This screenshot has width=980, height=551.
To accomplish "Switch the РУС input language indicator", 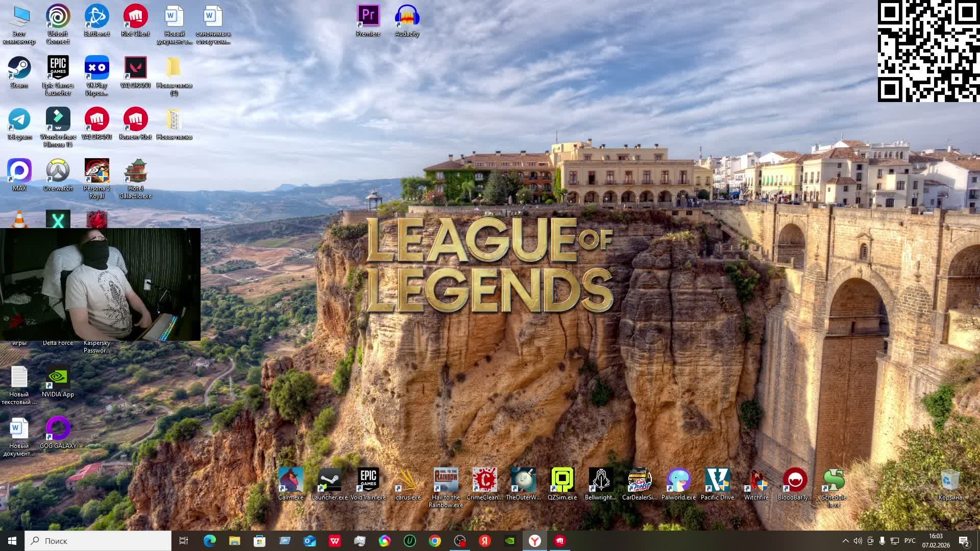I will point(910,541).
